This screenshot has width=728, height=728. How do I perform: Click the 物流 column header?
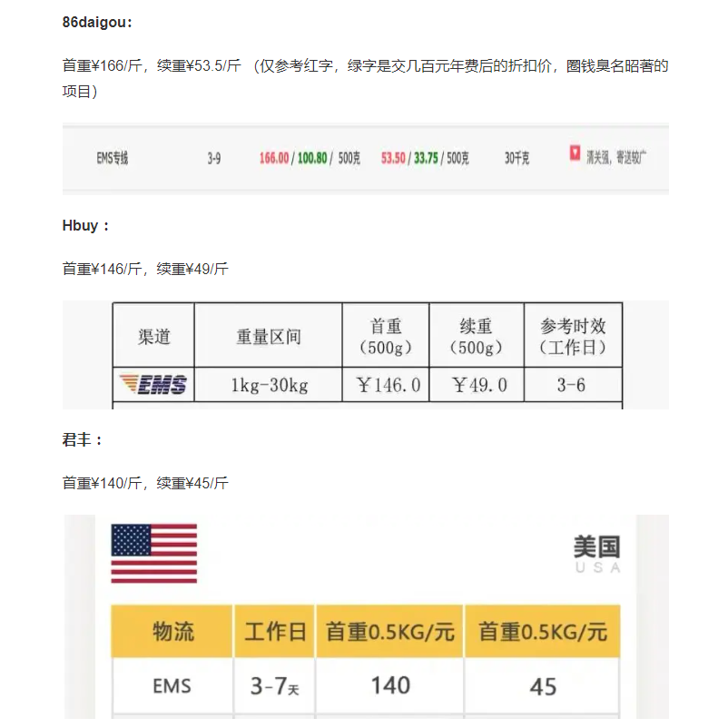coord(172,632)
